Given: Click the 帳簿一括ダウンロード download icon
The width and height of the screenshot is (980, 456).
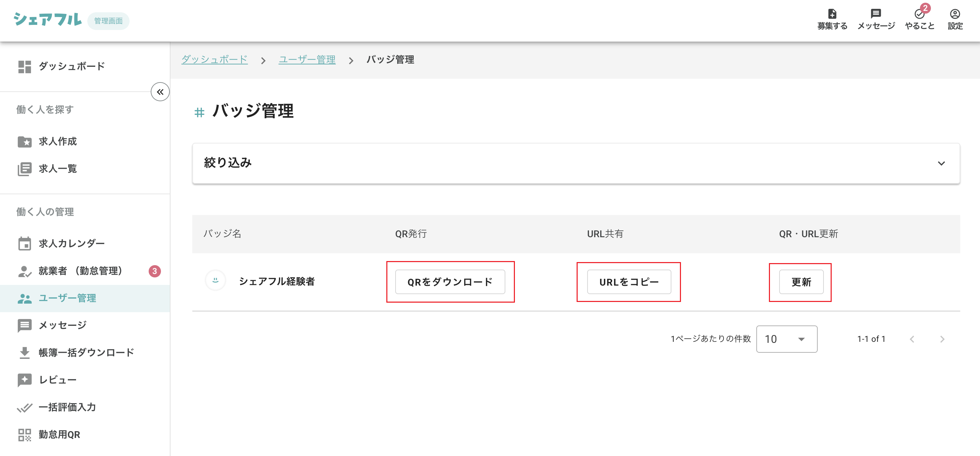Looking at the screenshot, I should (x=25, y=352).
